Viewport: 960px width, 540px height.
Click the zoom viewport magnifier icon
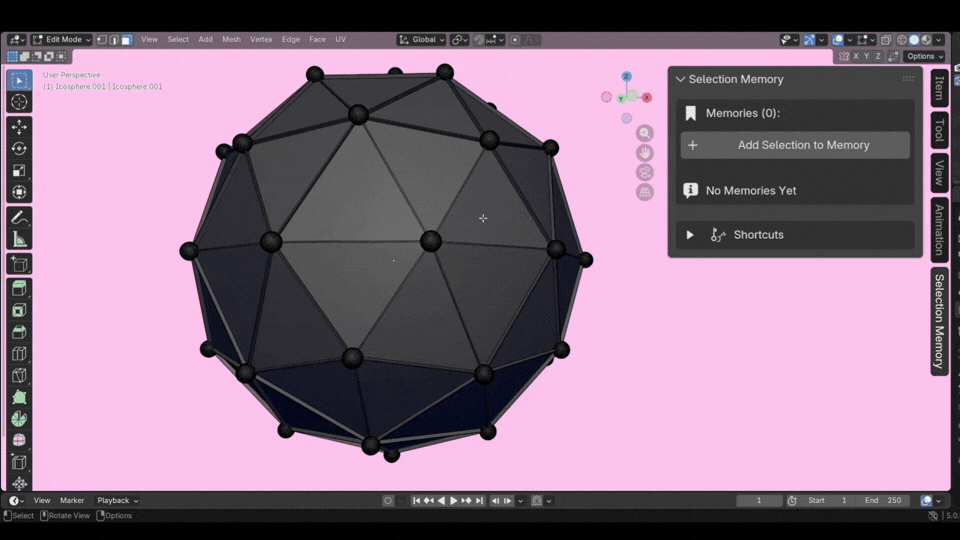point(645,133)
